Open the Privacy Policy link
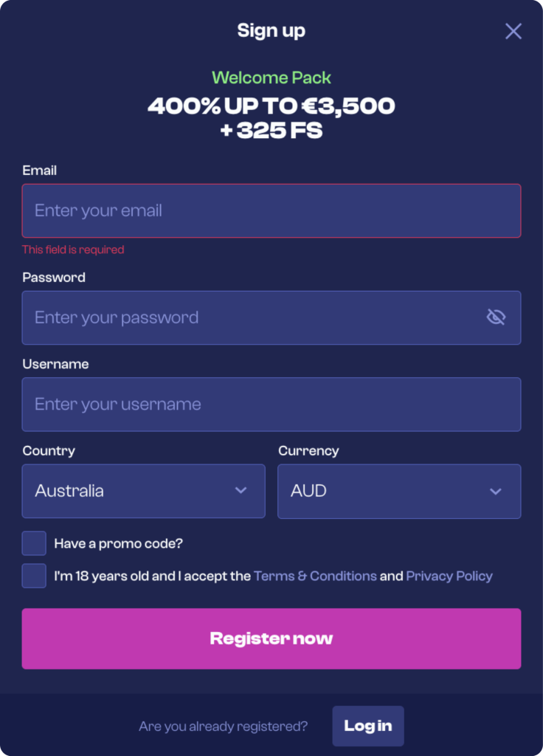The height and width of the screenshot is (756, 543). pos(449,576)
